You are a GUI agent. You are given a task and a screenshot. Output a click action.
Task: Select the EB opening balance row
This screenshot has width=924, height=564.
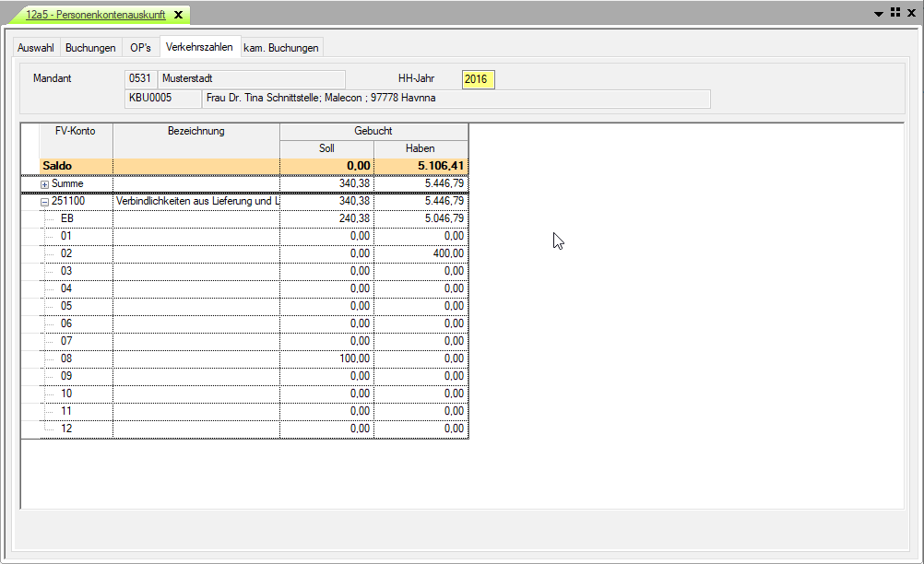click(x=67, y=218)
